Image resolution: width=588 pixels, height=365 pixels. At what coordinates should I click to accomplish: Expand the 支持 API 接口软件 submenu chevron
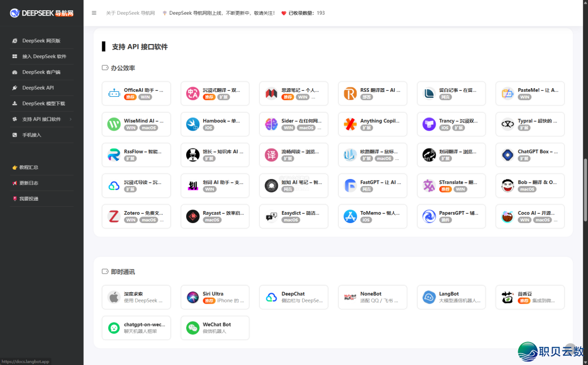70,119
